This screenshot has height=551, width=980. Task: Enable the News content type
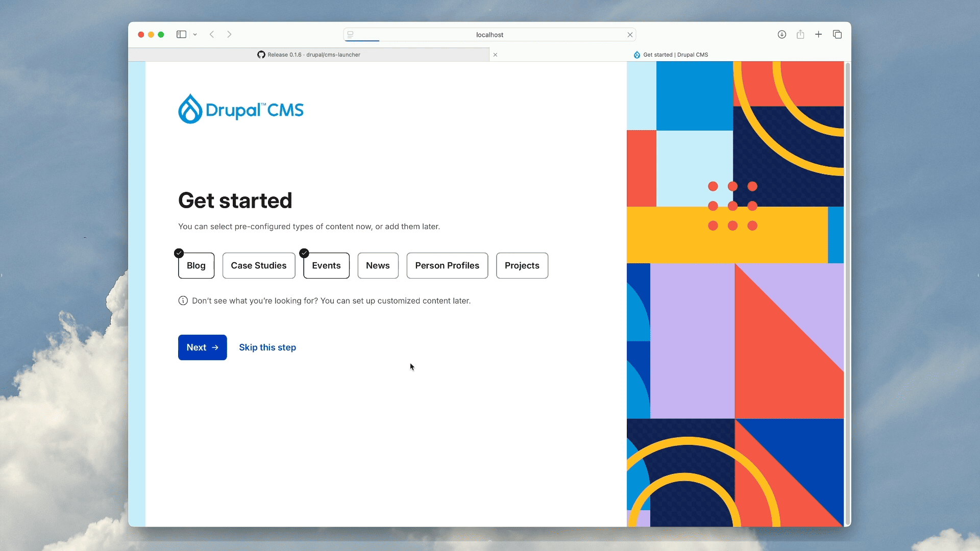[x=377, y=265]
